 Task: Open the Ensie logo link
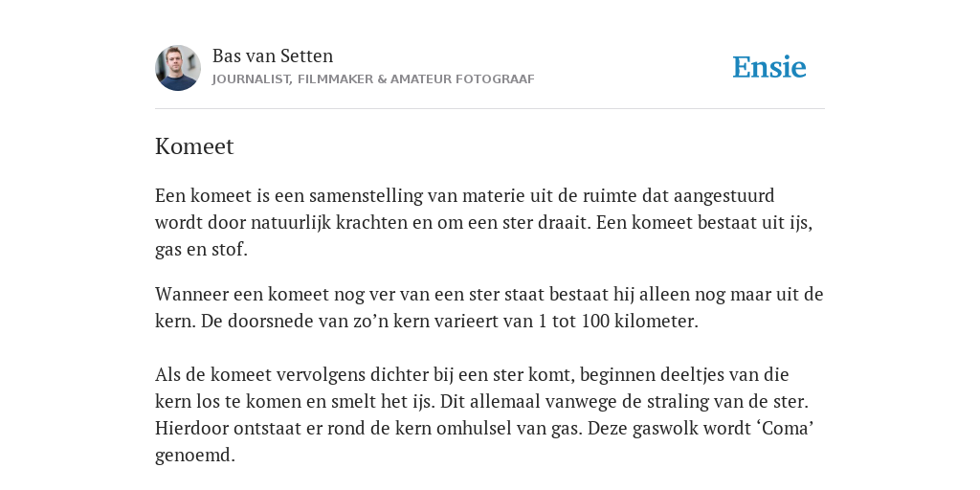[769, 67]
